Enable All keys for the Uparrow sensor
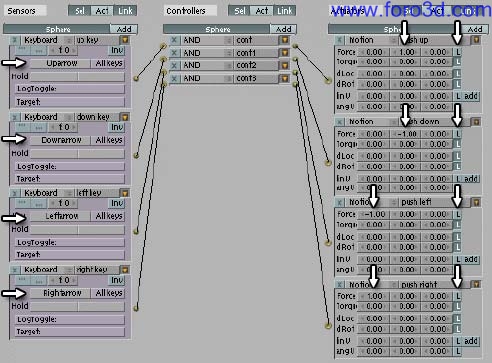This screenshot has height=363, width=492. (108, 63)
